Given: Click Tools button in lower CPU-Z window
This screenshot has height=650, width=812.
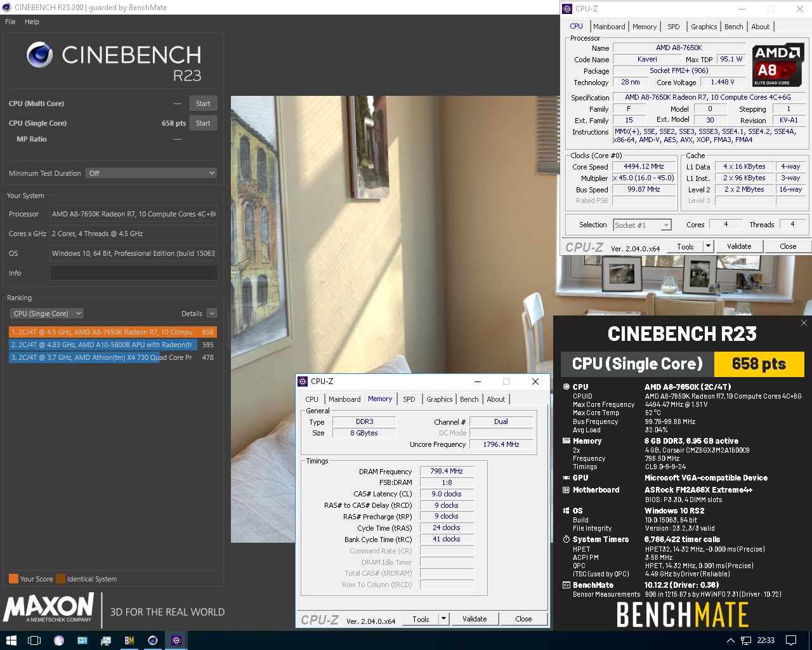Looking at the screenshot, I should [421, 619].
